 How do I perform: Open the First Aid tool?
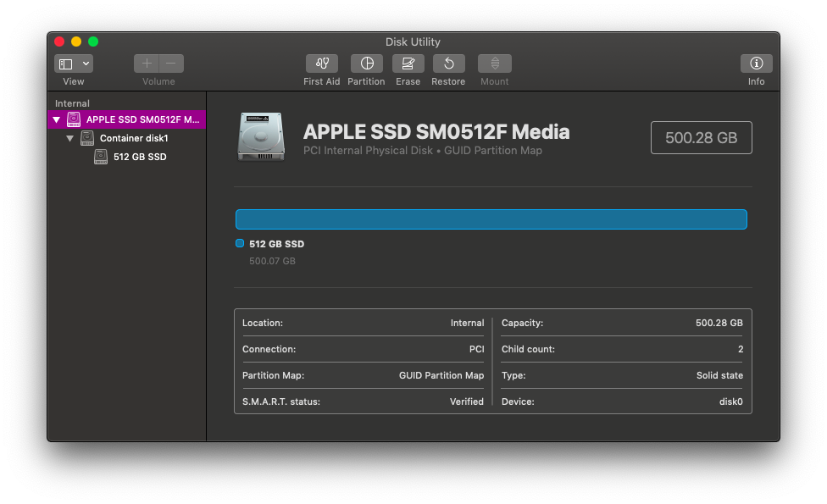322,64
